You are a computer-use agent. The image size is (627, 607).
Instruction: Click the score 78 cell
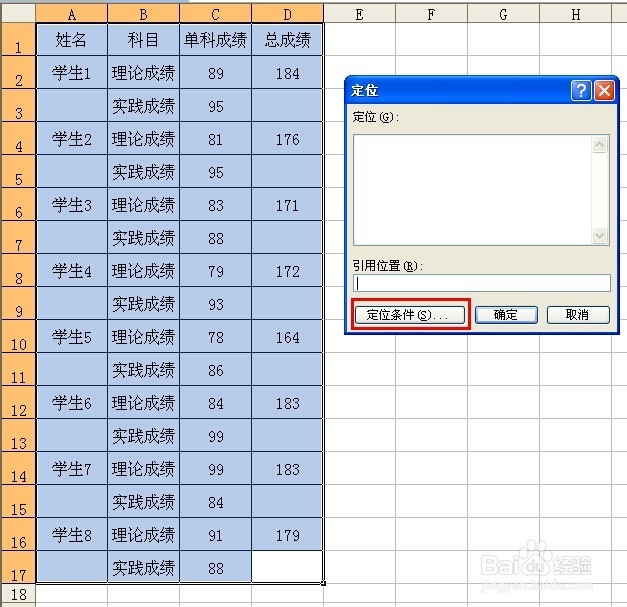click(216, 336)
